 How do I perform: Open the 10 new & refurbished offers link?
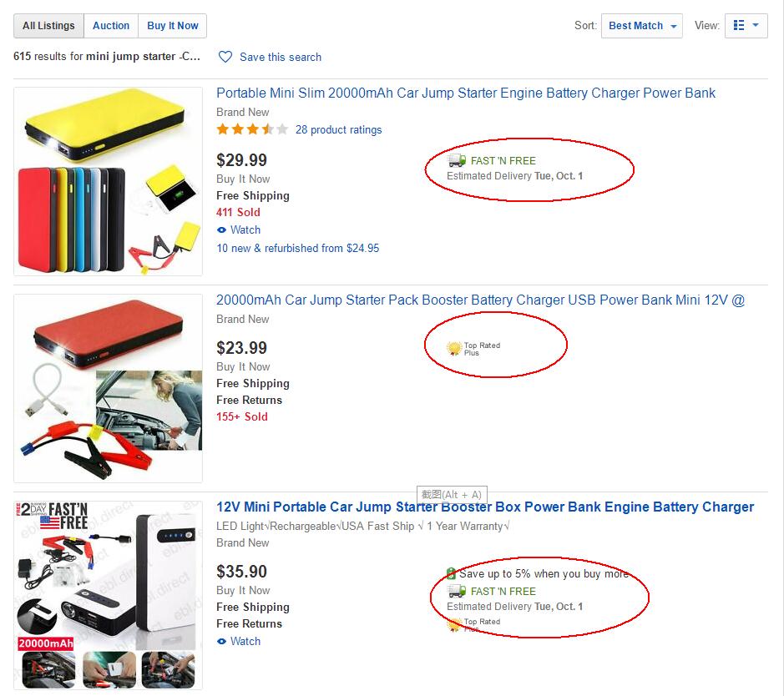[x=297, y=249]
